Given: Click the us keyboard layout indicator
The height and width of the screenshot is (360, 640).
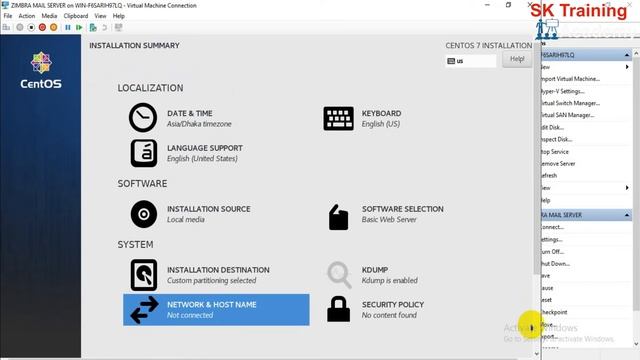Looking at the screenshot, I should [471, 61].
